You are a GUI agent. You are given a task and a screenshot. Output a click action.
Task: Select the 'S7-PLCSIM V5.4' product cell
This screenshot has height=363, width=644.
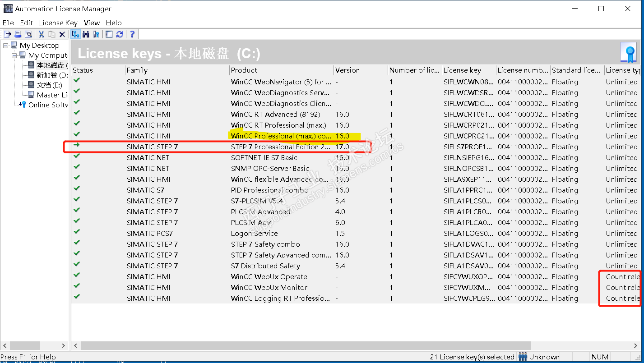coord(257,201)
